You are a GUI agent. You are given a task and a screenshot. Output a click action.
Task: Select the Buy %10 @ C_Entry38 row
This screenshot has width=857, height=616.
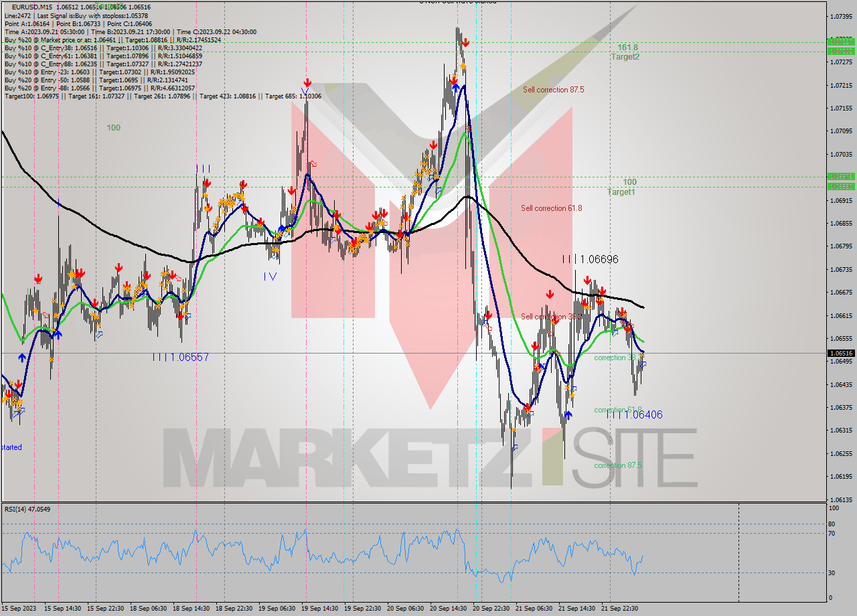click(x=103, y=48)
